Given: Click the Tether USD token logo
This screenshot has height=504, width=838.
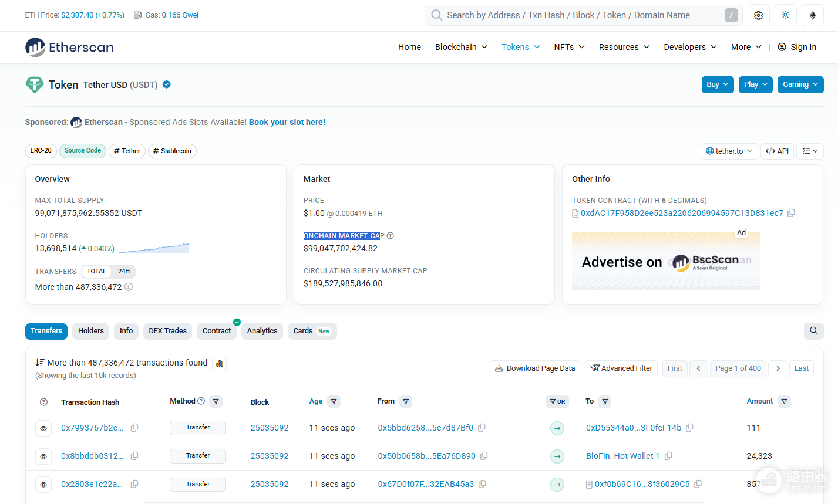Looking at the screenshot, I should 35,84.
